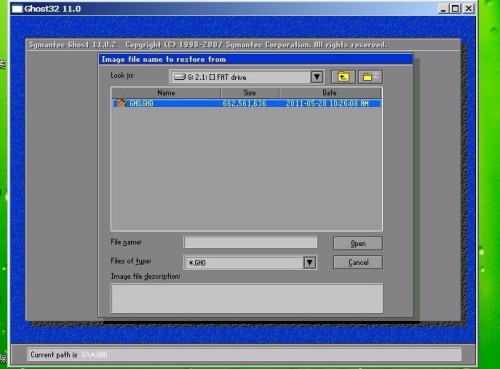Click the Current path is status text
Viewport: 500px width, 369px height.
pos(54,355)
